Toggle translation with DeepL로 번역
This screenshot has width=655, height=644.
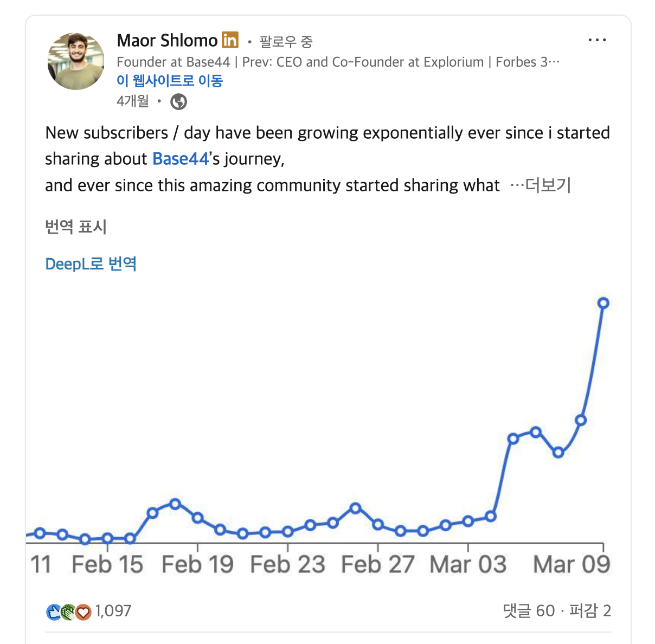(x=90, y=263)
